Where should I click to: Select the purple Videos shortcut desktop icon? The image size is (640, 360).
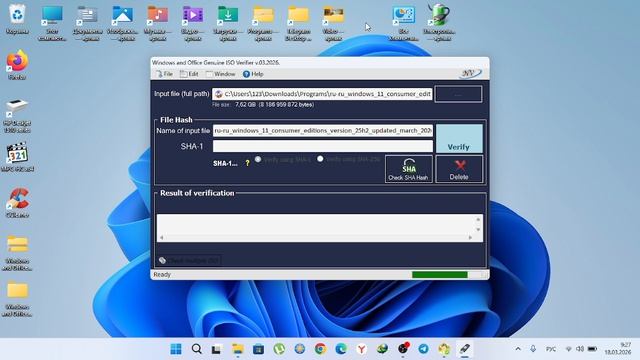(193, 23)
